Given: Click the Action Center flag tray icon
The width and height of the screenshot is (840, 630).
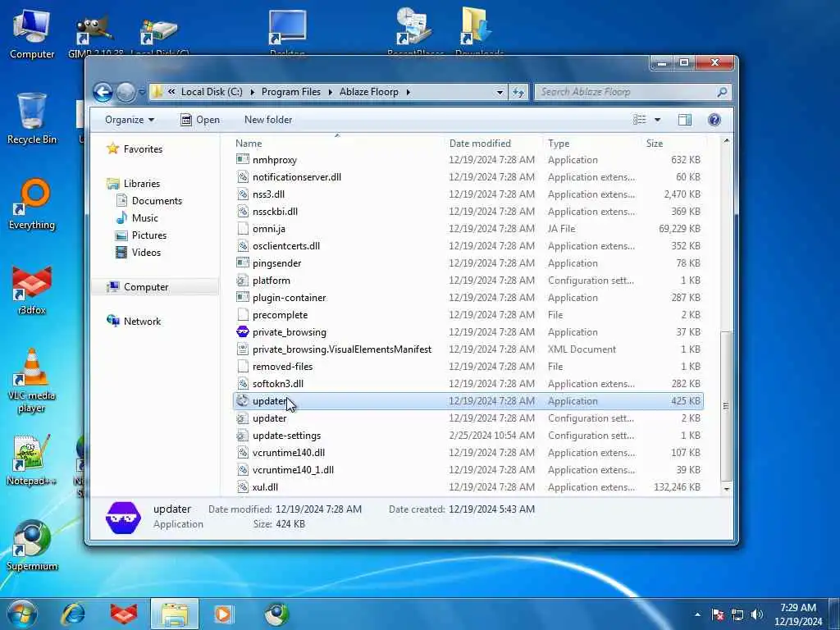Looking at the screenshot, I should point(718,614).
